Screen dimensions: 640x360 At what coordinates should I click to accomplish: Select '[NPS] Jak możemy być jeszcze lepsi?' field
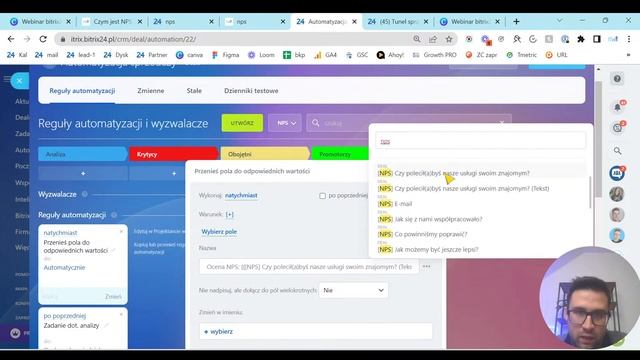click(x=428, y=249)
